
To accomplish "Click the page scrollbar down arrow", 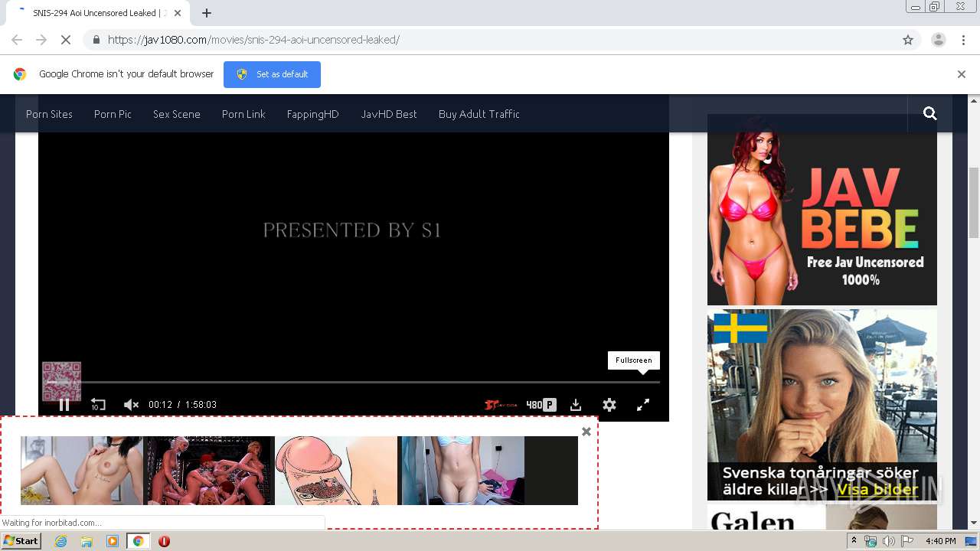I will coord(974,523).
